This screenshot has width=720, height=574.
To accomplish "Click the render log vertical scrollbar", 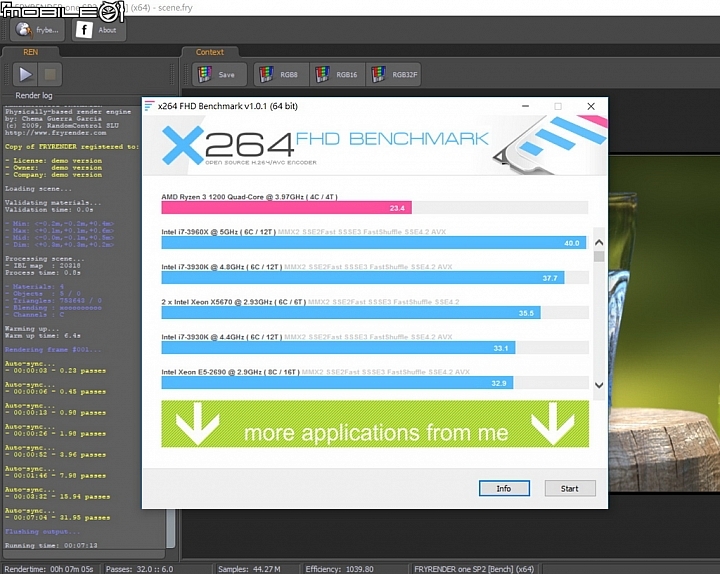I will coord(170,528).
